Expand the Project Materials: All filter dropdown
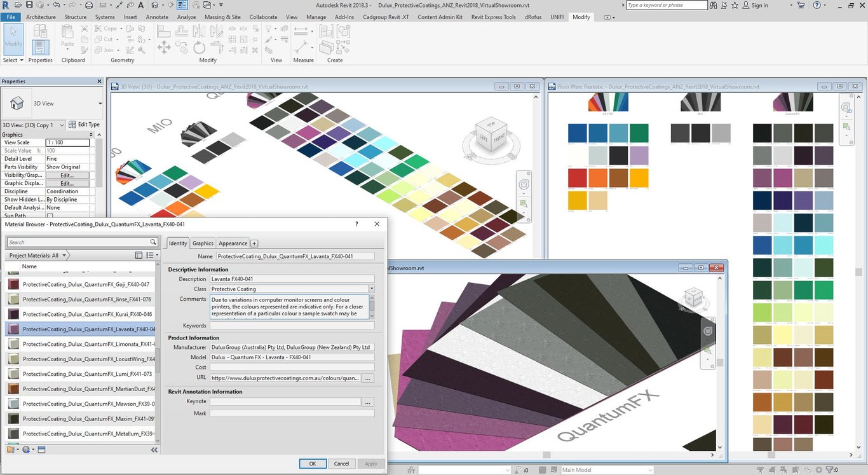This screenshot has width=868, height=475. (x=64, y=256)
